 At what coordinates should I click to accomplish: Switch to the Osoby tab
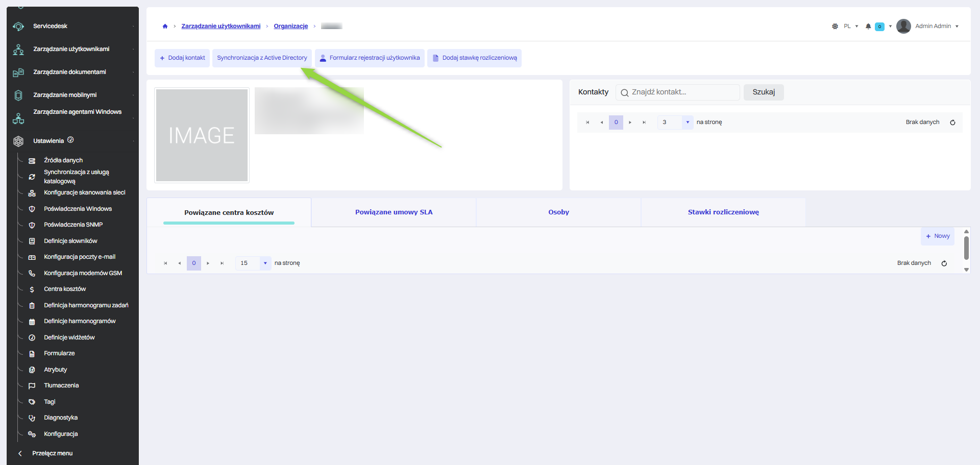coord(558,212)
